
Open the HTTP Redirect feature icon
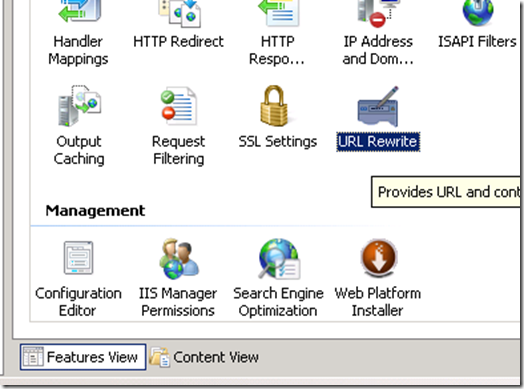pos(179,13)
